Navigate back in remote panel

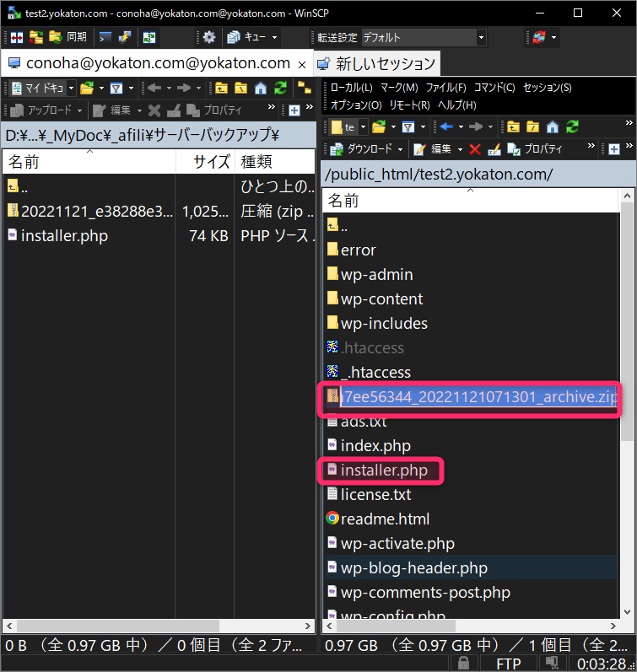point(447,127)
